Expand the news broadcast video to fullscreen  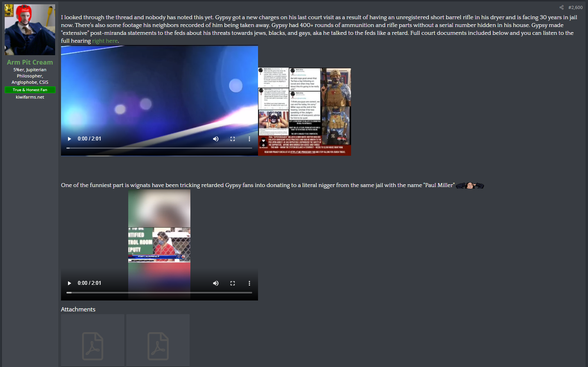pyautogui.click(x=233, y=283)
